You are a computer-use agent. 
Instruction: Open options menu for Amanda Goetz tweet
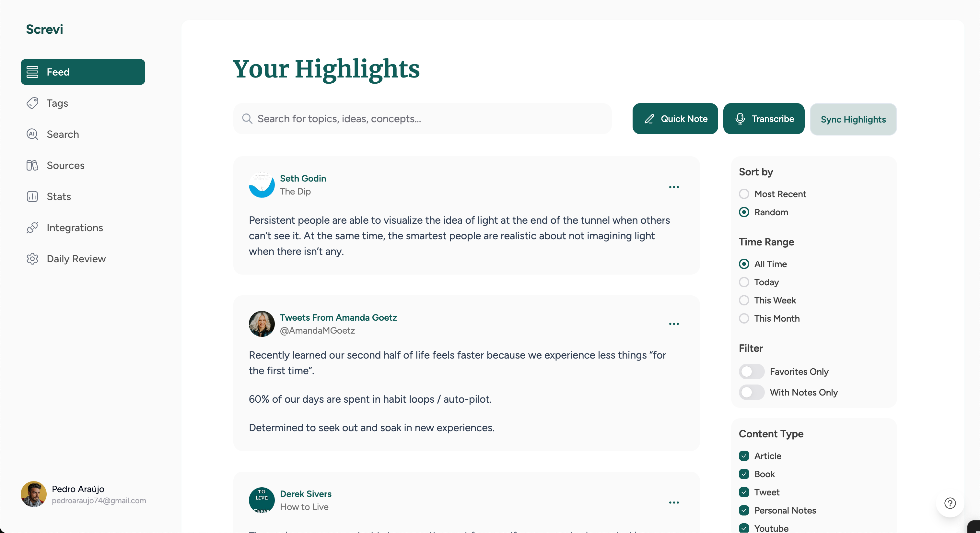[674, 324]
